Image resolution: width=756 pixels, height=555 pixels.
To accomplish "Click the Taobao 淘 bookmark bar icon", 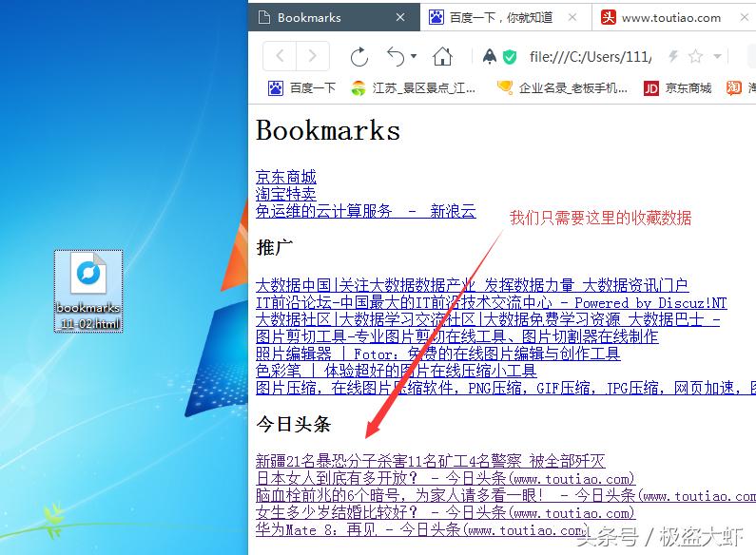I will pyautogui.click(x=734, y=87).
